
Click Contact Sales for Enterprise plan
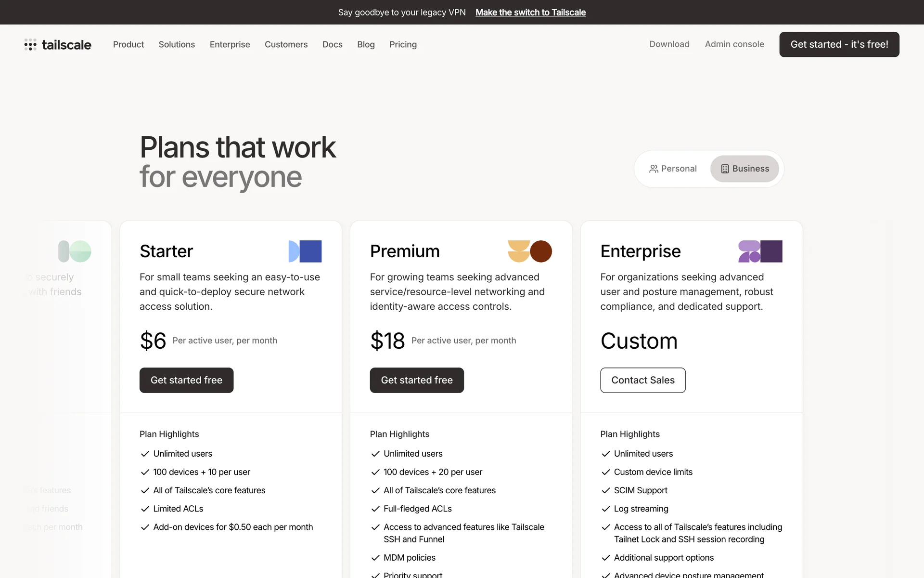tap(642, 381)
